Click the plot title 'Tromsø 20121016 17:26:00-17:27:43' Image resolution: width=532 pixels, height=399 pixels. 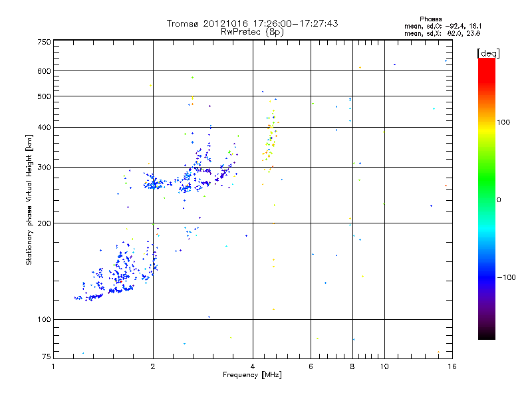click(x=252, y=23)
